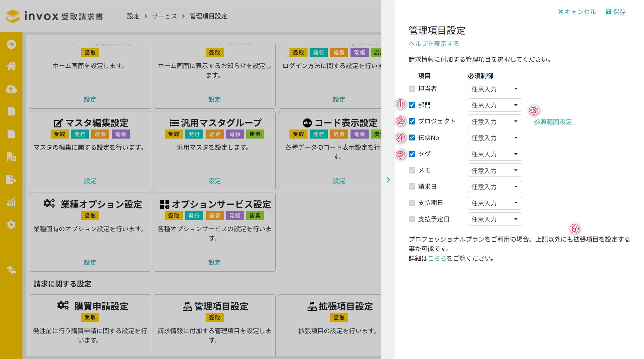This screenshot has height=359, width=644.
Task: Collapse the side panel with chevron
Action: [x=388, y=179]
